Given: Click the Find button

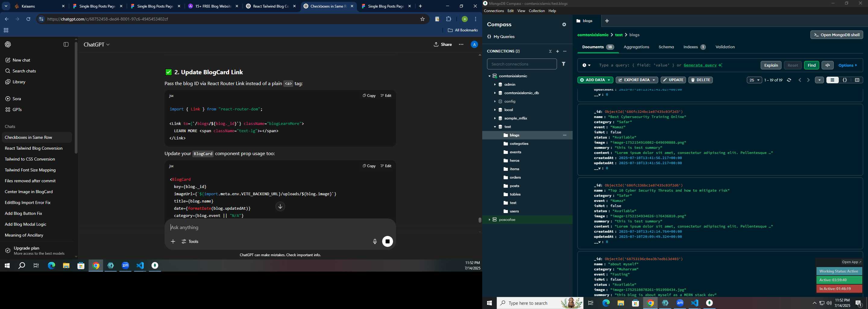Looking at the screenshot, I should click(811, 65).
